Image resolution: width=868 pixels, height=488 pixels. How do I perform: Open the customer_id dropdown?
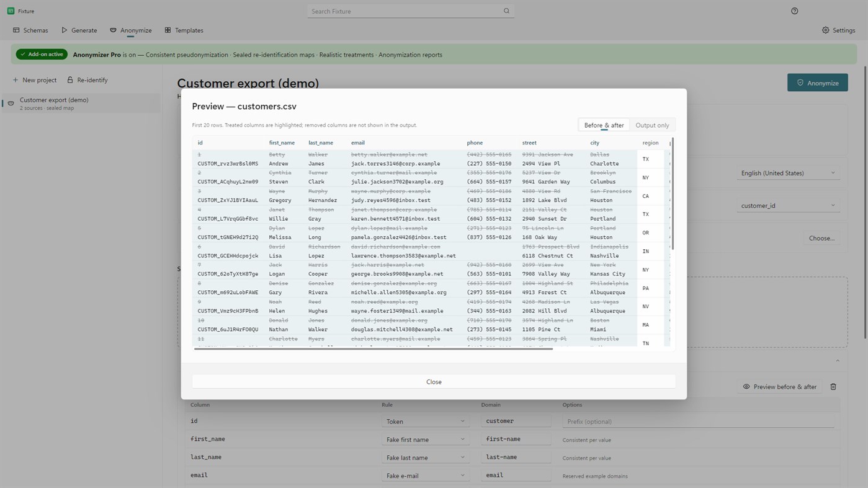[x=788, y=206]
